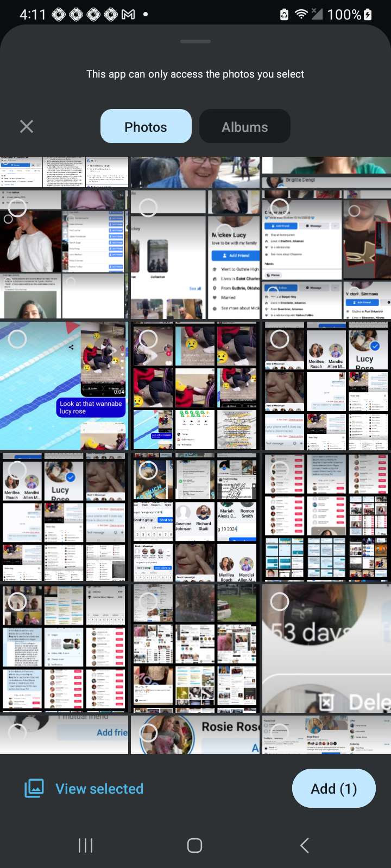This screenshot has width=391, height=868.
Task: Open View selected link
Action: click(x=99, y=789)
